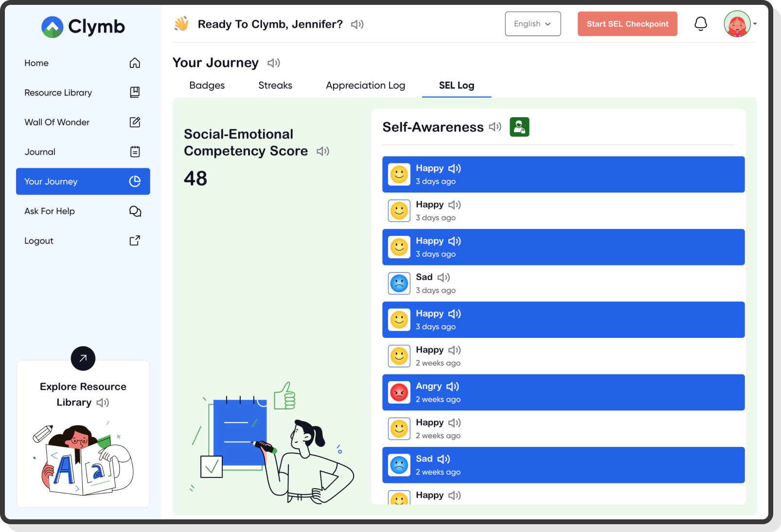Click the Journal calendar icon in sidebar
781x532 pixels.
pyautogui.click(x=135, y=151)
